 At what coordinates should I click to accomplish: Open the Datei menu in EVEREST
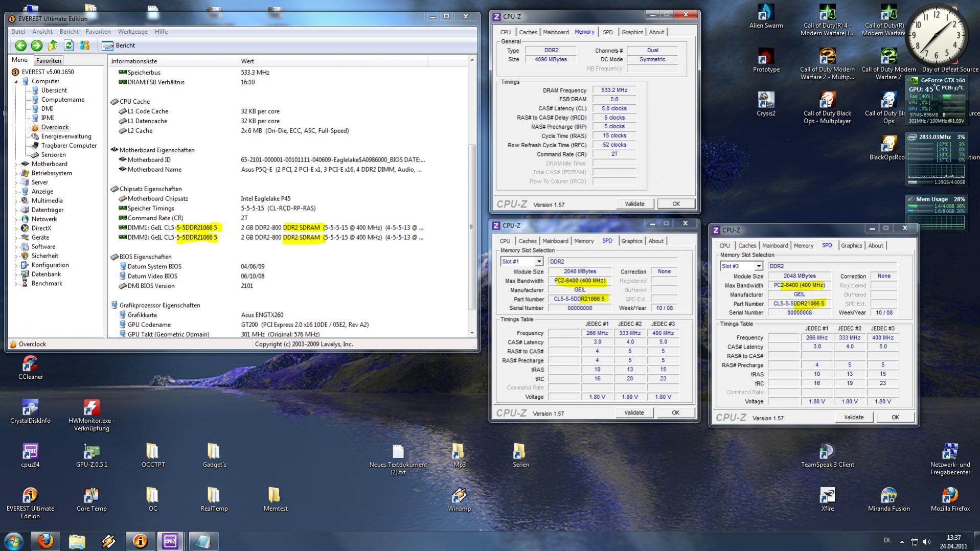18,32
